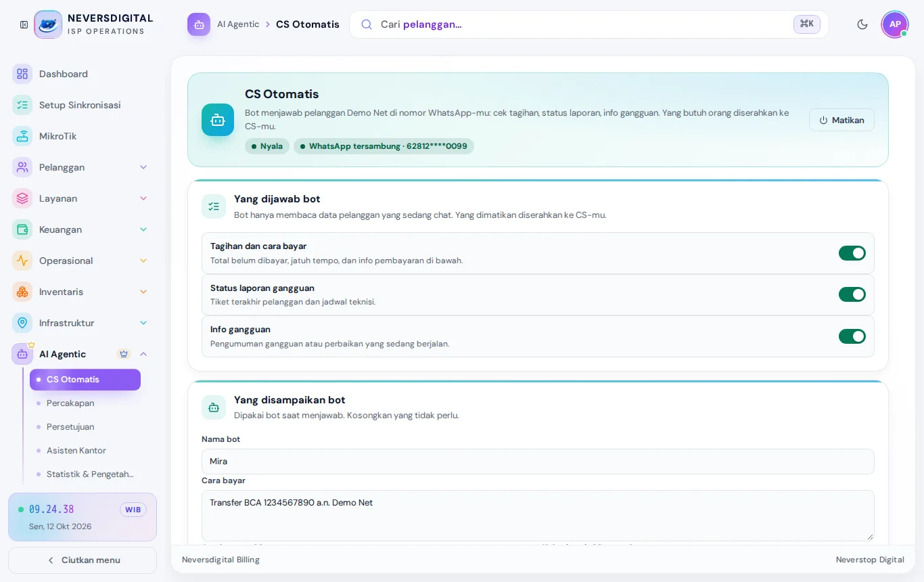
Task: Select the CS Otomatis submenu item
Action: [x=85, y=380]
